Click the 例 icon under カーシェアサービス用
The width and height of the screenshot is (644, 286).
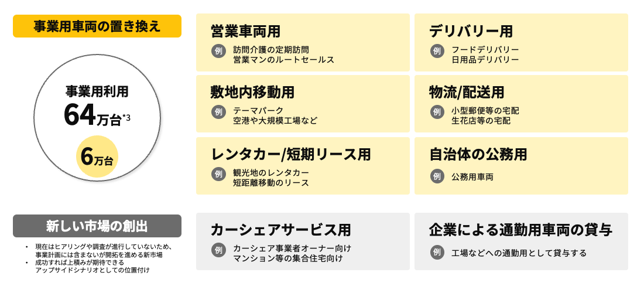click(218, 250)
